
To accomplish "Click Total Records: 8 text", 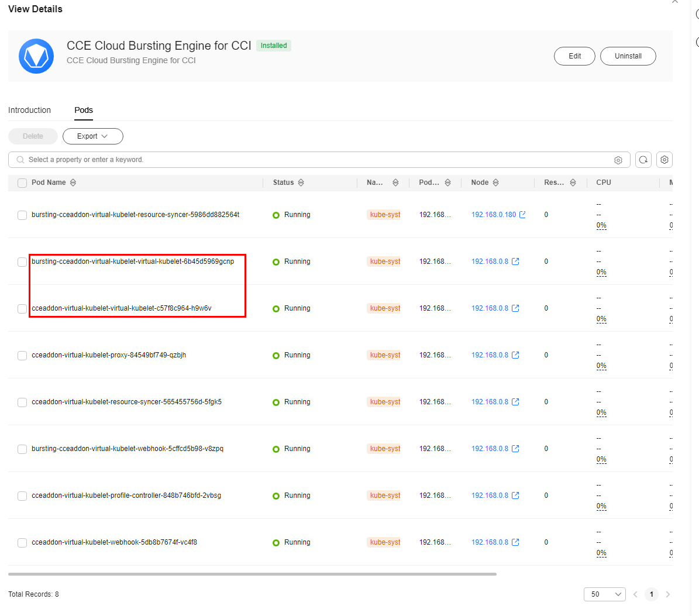I will tap(33, 594).
